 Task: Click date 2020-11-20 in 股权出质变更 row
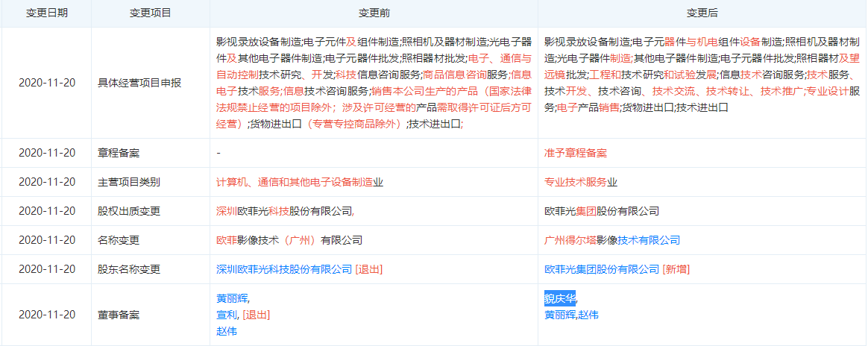pos(47,211)
